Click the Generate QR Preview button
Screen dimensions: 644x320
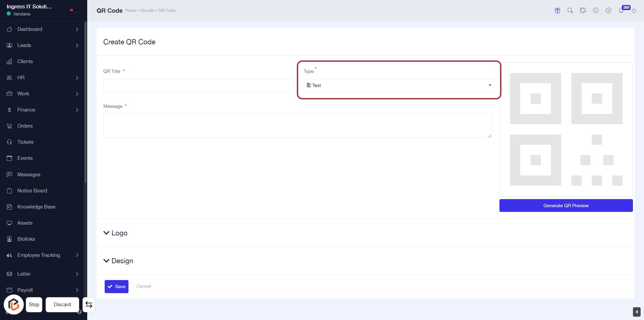(x=566, y=205)
